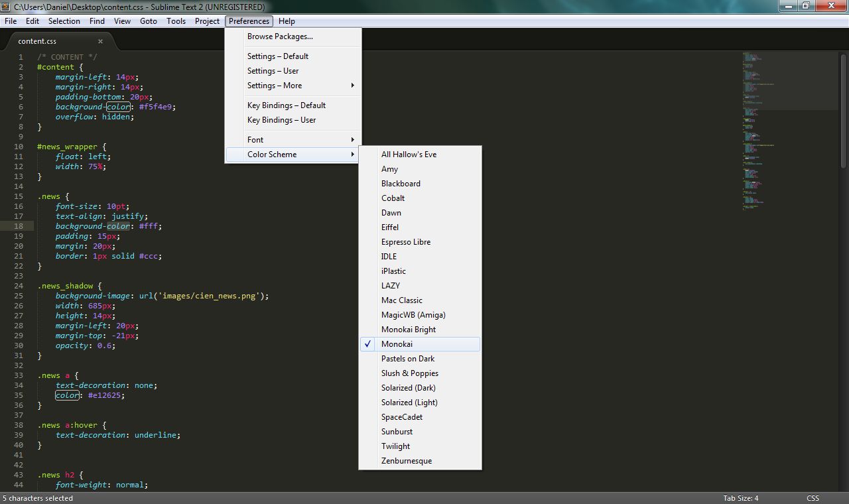Viewport: 849px width, 504px height.
Task: Click the vertical scrollbar thumb
Action: [844, 113]
